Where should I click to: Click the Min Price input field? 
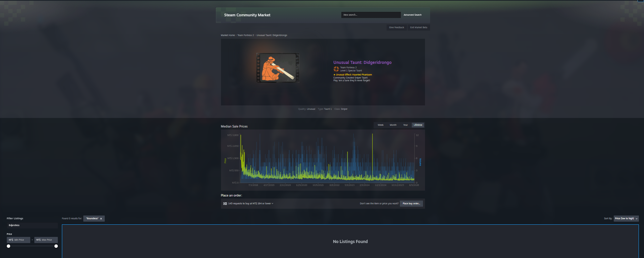tap(18, 240)
